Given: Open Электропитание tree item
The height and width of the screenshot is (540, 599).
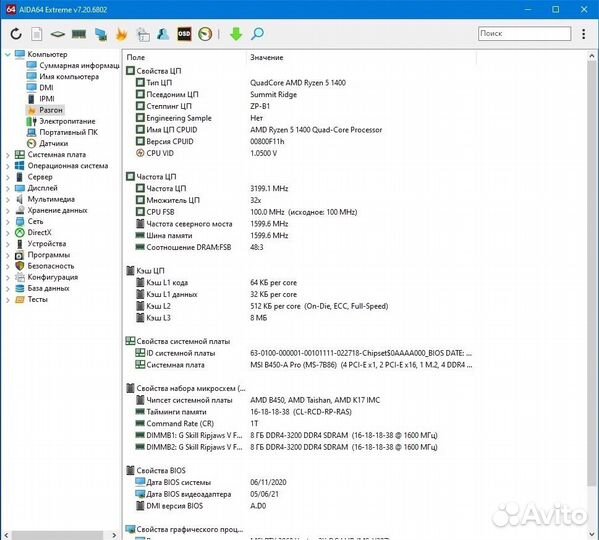Looking at the screenshot, I should point(60,121).
